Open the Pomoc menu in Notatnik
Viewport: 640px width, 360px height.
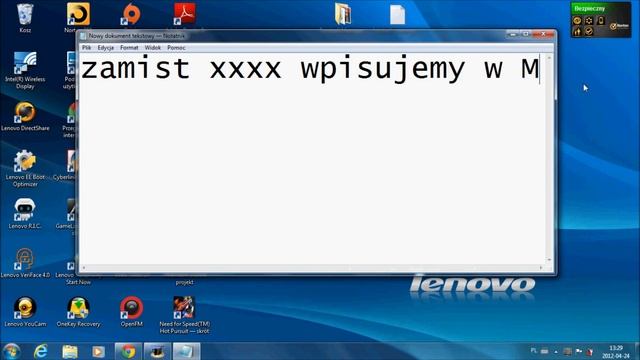pos(176,48)
